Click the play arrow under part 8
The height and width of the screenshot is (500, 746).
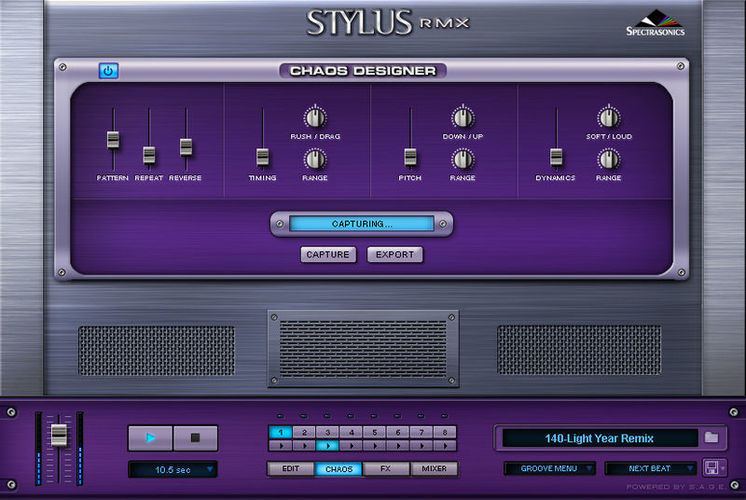[x=445, y=446]
